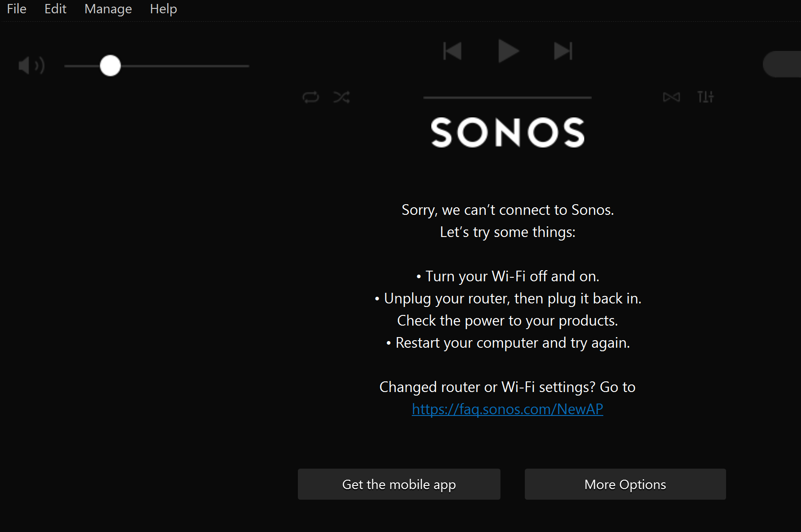Click the volume slider handle
The height and width of the screenshot is (532, 801).
[x=110, y=66]
